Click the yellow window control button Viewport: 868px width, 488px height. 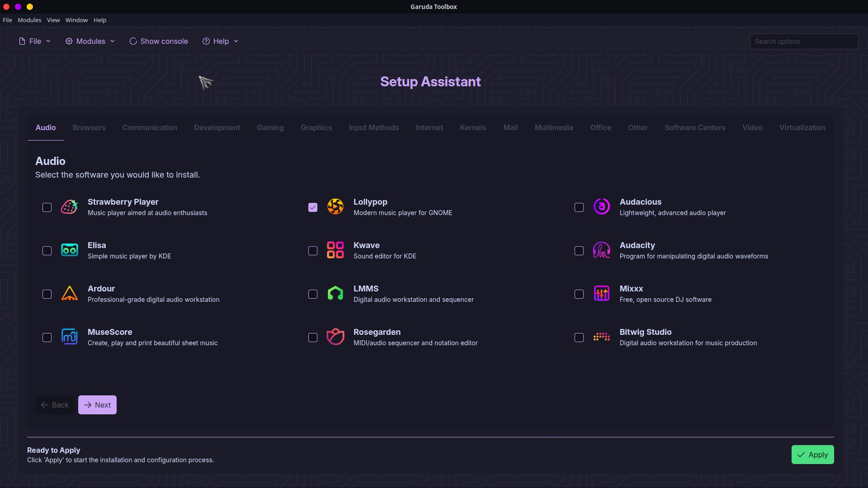[30, 7]
